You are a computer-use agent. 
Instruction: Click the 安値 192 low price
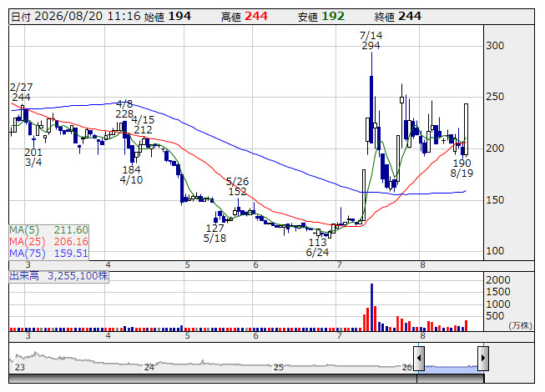(321, 17)
